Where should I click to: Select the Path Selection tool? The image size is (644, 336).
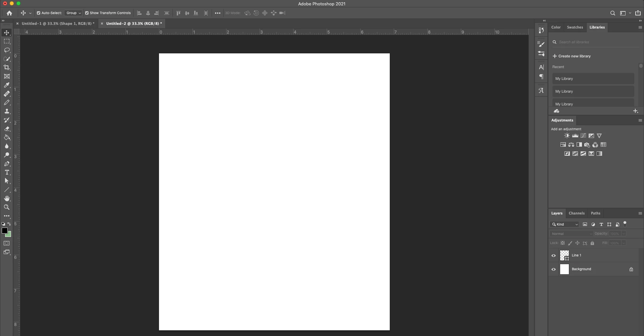tap(7, 181)
